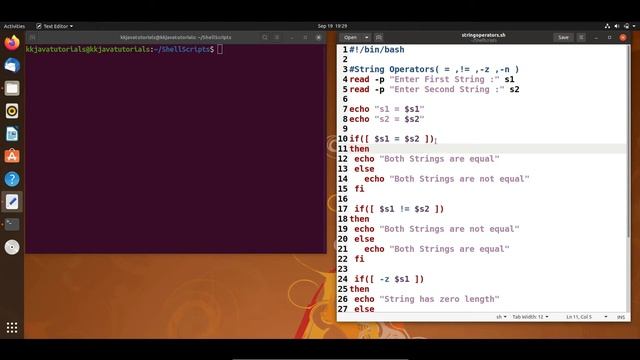Click the 'fi' on line 15
640x360 pixels.
point(359,189)
